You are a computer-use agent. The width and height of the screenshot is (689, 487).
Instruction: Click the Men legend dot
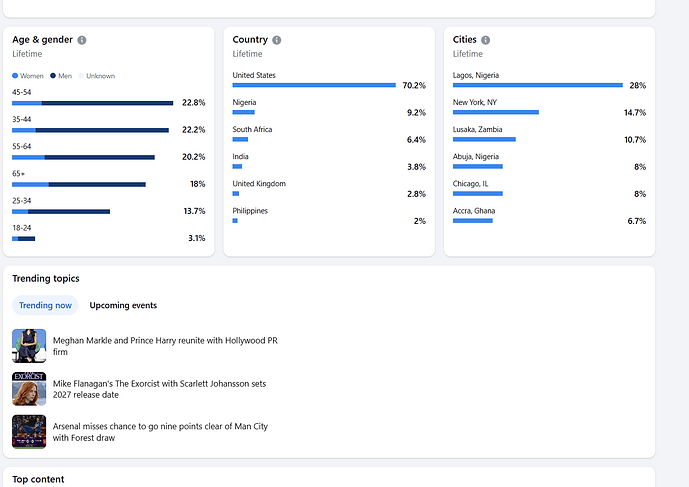click(53, 76)
